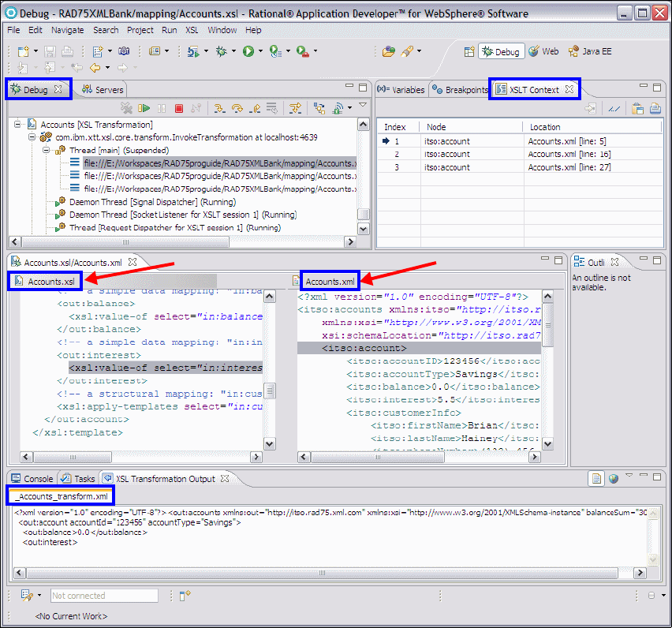This screenshot has width=672, height=628.
Task: Click the camera capture icon in toolbar
Action: coord(124,51)
